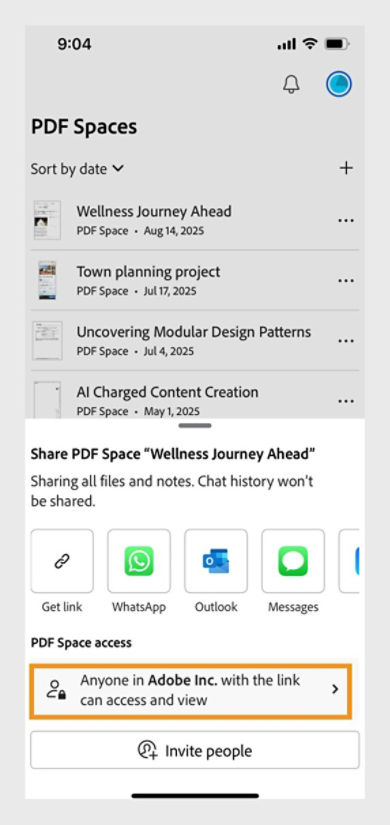Open more options for Uncovering Modular Design Patterns
The image size is (390, 825).
click(346, 341)
